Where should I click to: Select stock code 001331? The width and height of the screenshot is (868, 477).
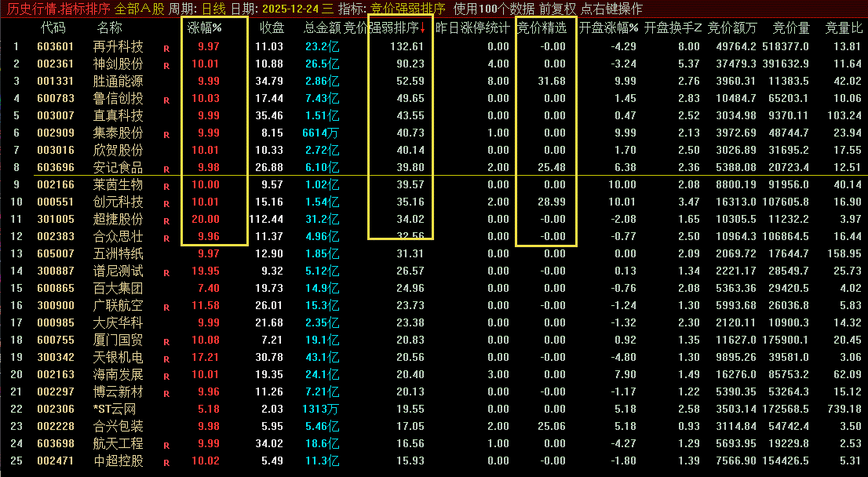pos(56,81)
